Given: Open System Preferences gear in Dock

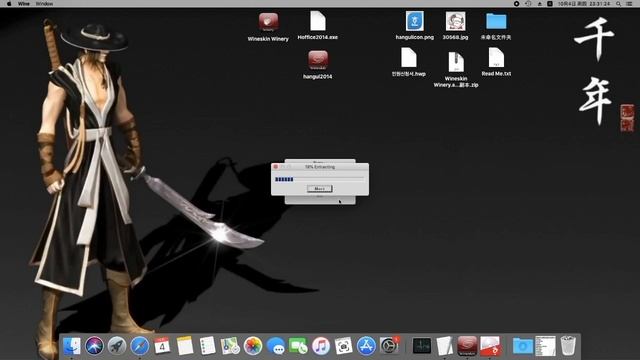Looking at the screenshot, I should point(389,346).
